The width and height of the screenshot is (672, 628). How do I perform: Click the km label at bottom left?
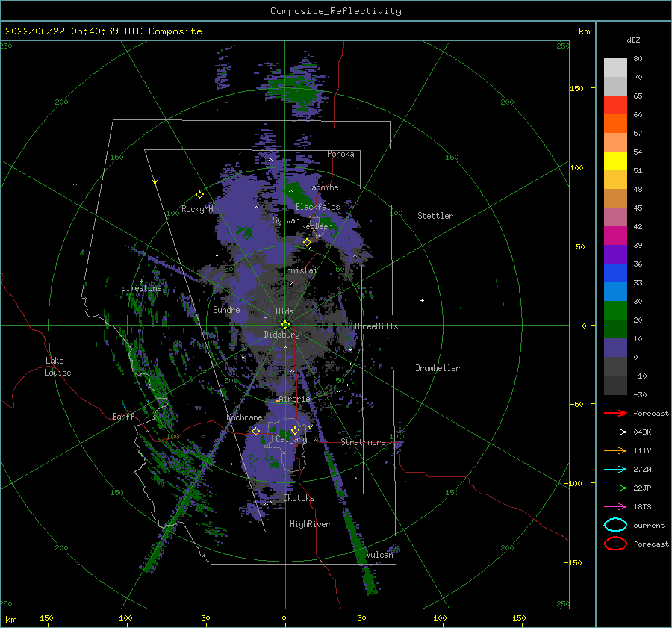(11, 620)
